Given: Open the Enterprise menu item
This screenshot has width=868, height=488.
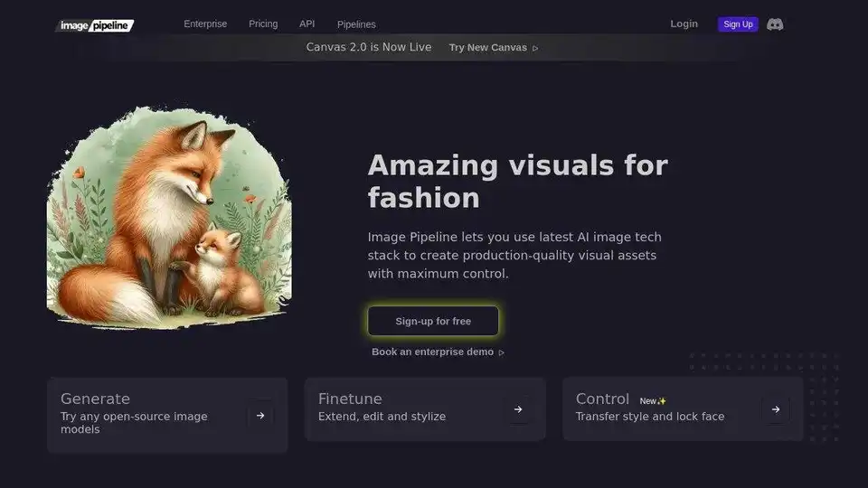Looking at the screenshot, I should click(205, 23).
